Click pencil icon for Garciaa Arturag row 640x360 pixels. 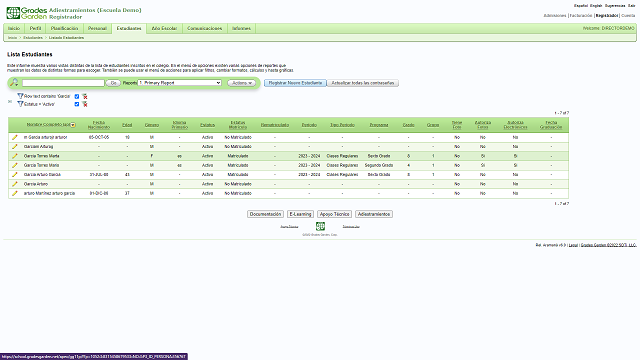[x=15, y=147]
